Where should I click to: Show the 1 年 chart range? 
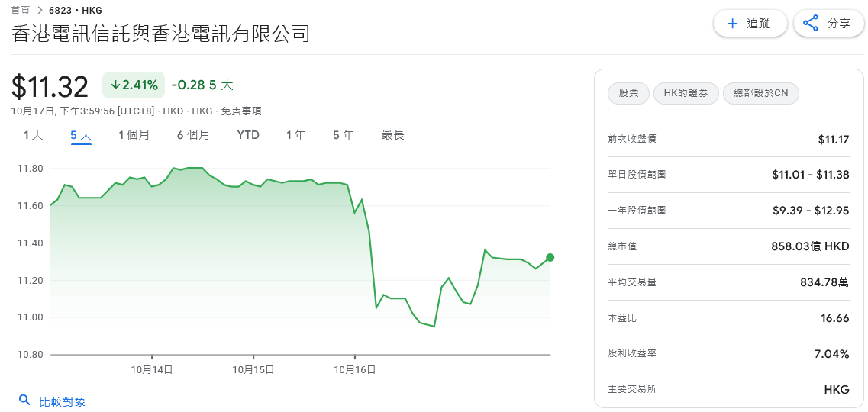pyautogui.click(x=295, y=135)
